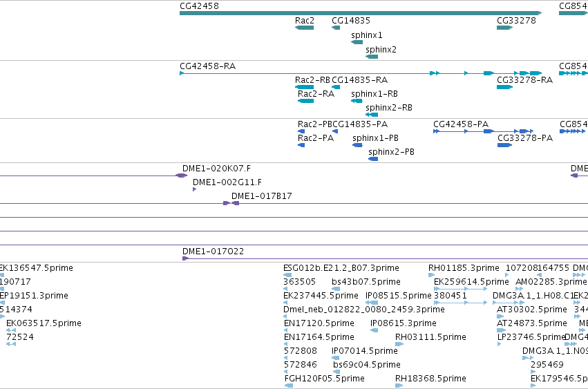Viewport: 588px width, 389px height.
Task: Click the CG33278-PA CDS label
Action: (x=525, y=138)
